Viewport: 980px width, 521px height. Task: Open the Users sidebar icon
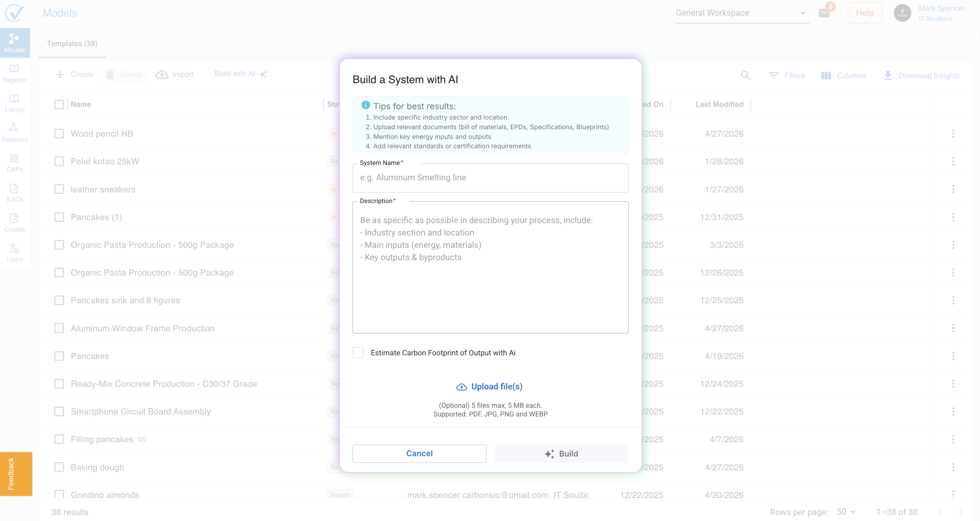14,253
